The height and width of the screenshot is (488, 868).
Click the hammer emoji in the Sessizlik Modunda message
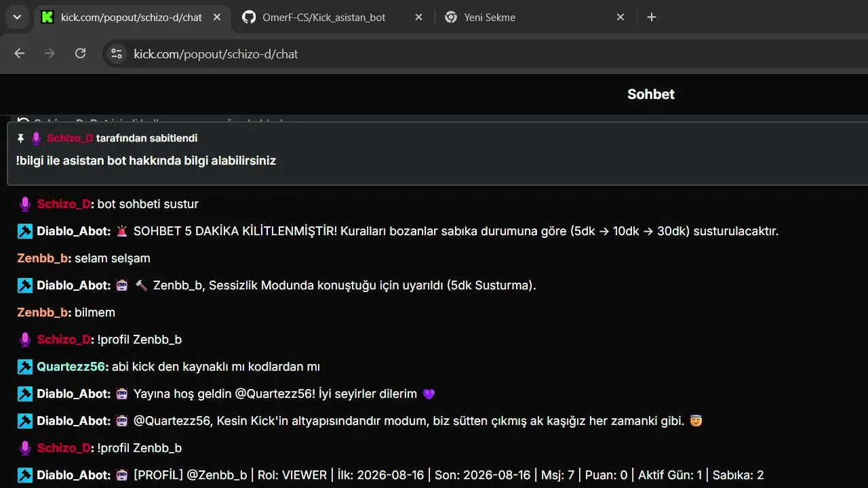click(141, 285)
